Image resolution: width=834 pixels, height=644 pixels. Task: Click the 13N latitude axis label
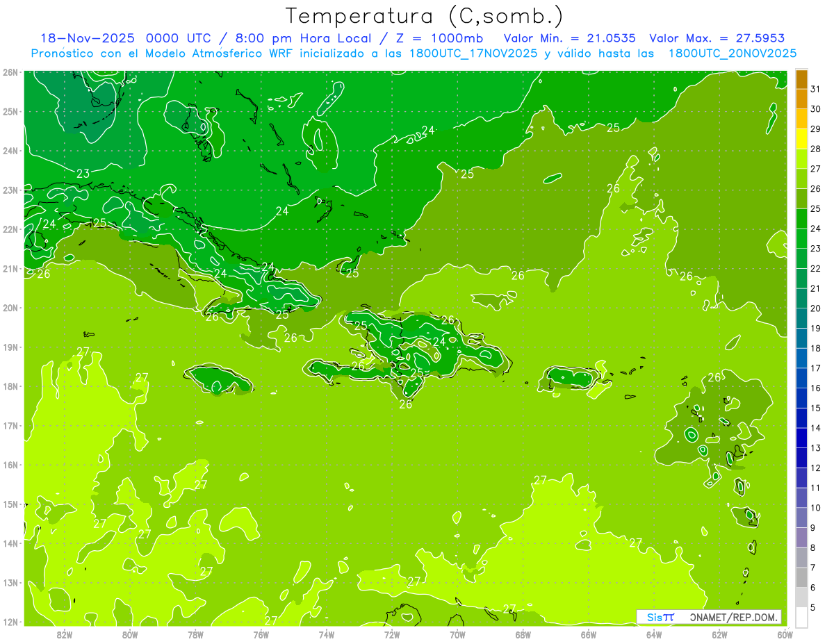[10, 583]
